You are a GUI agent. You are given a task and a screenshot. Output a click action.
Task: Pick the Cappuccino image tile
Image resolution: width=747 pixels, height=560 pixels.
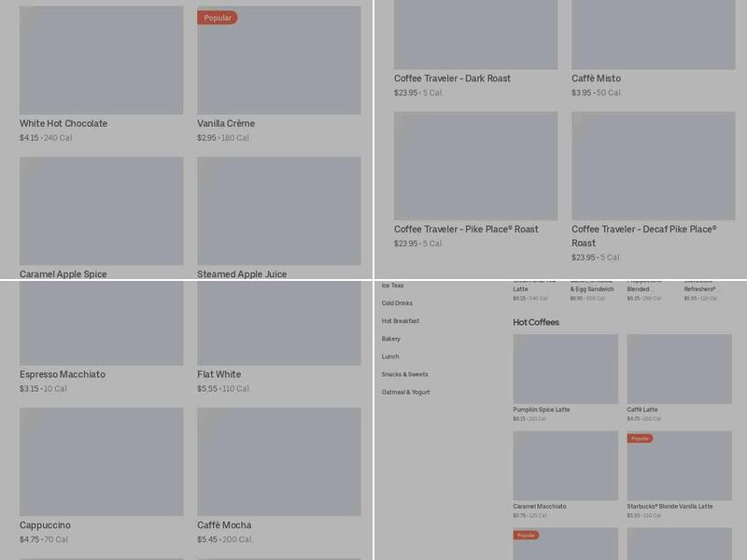pos(101,462)
